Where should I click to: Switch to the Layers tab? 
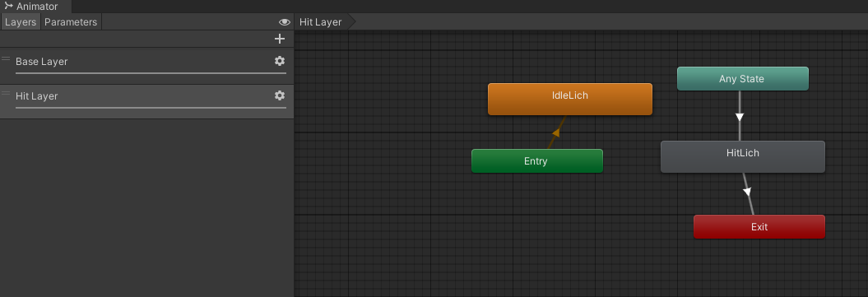tap(21, 22)
